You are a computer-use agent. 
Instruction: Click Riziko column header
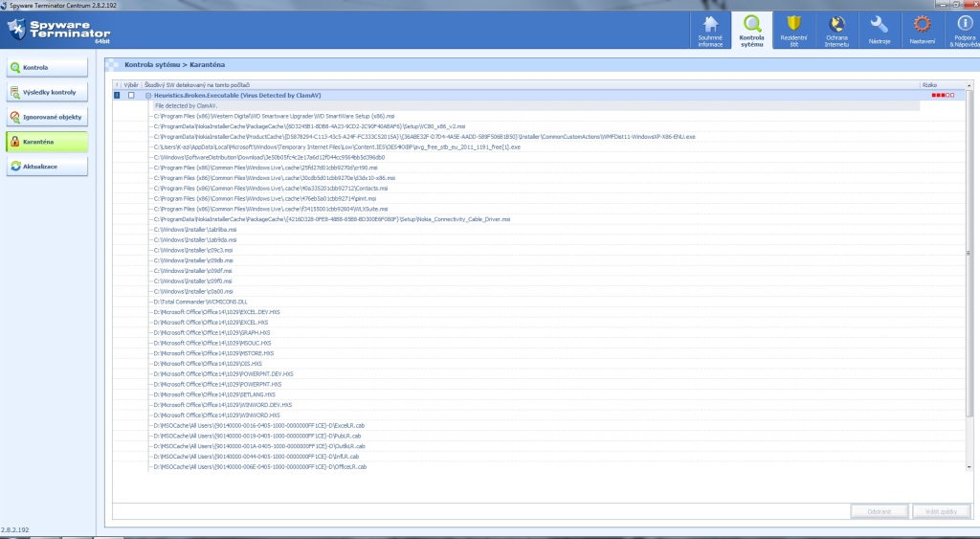929,85
